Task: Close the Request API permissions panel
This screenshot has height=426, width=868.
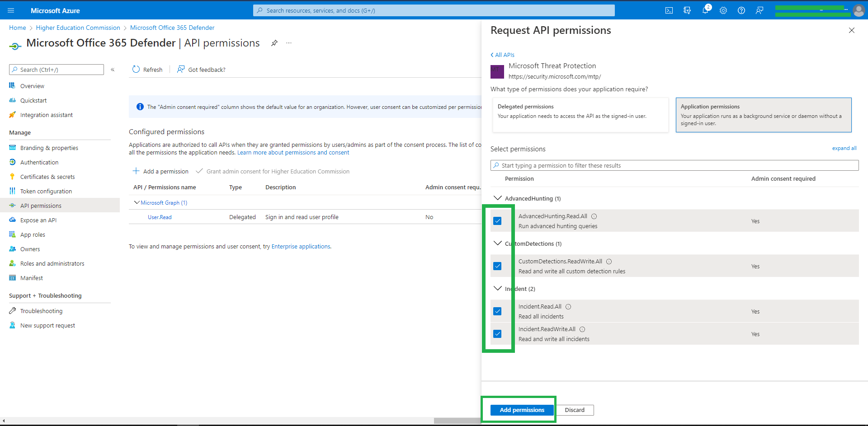Action: click(852, 30)
